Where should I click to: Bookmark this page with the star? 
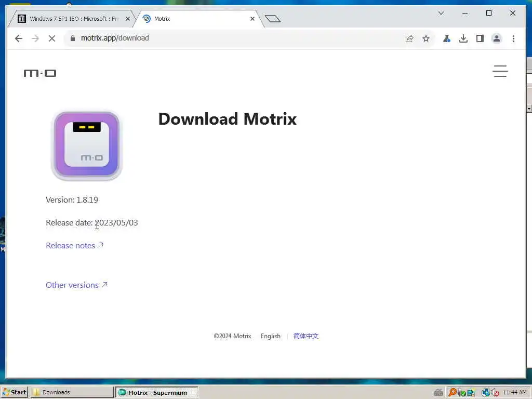426,38
